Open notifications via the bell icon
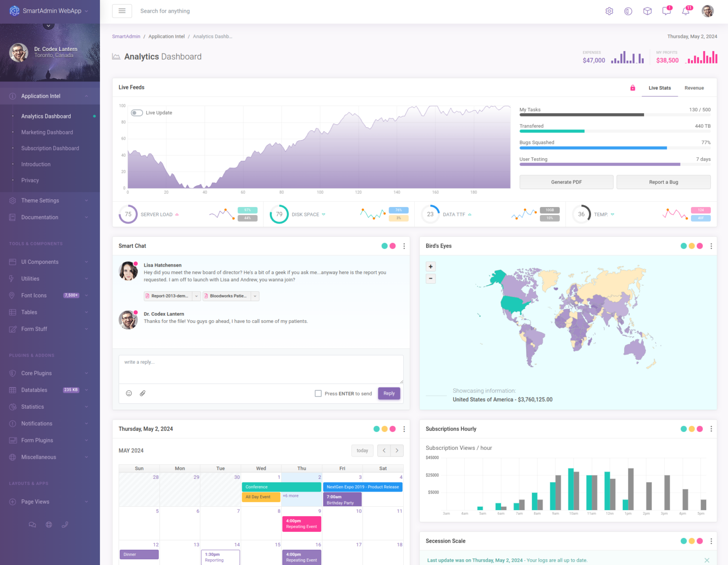728x565 pixels. tap(685, 11)
